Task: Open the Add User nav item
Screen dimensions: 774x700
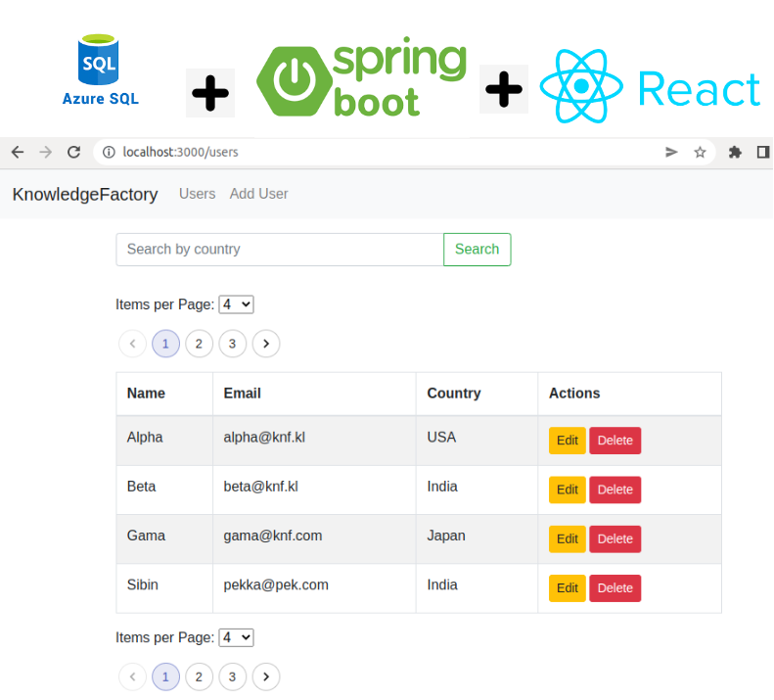Action: [258, 194]
